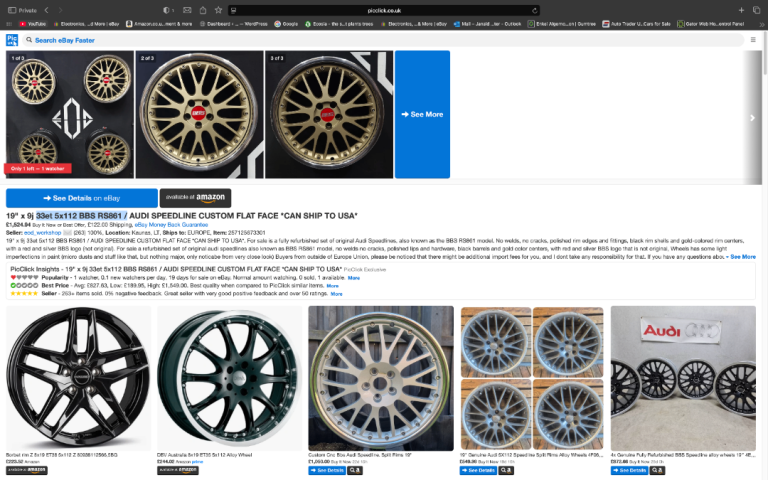Viewport: 768px width, 480px height.
Task: Open the eod_workshop seller link
Action: tap(43, 233)
